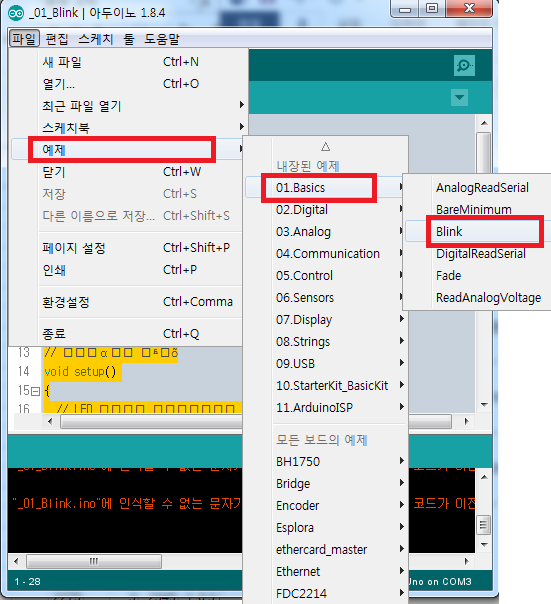Open 환경설정 preferences entry
The width and height of the screenshot is (551, 604).
coord(128,302)
